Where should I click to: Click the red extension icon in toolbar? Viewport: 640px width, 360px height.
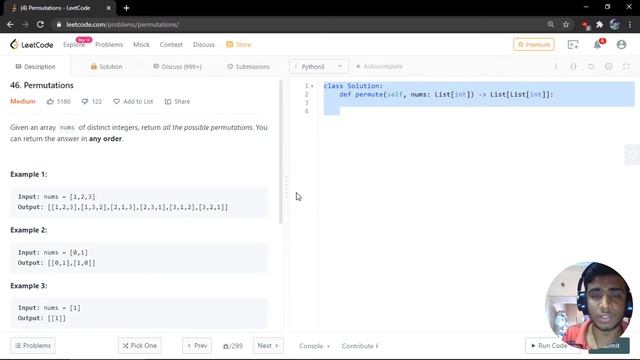pyautogui.click(x=585, y=25)
